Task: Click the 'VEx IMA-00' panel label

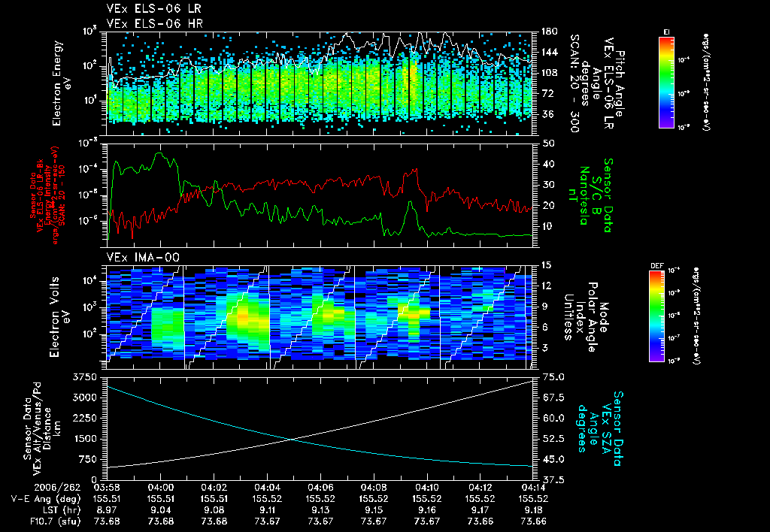Action: 143,257
